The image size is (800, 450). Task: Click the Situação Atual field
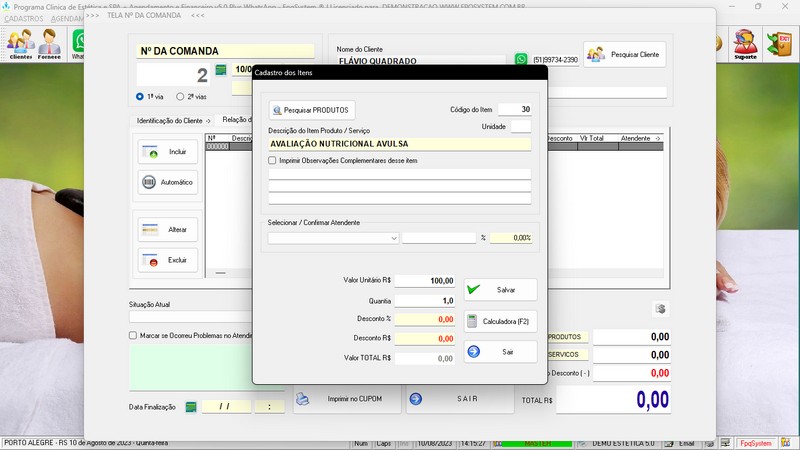(x=191, y=316)
